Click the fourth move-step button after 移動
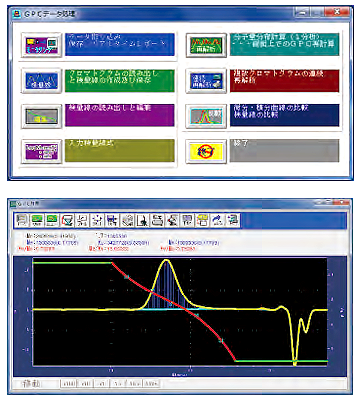The image size is (360, 400). [118, 383]
